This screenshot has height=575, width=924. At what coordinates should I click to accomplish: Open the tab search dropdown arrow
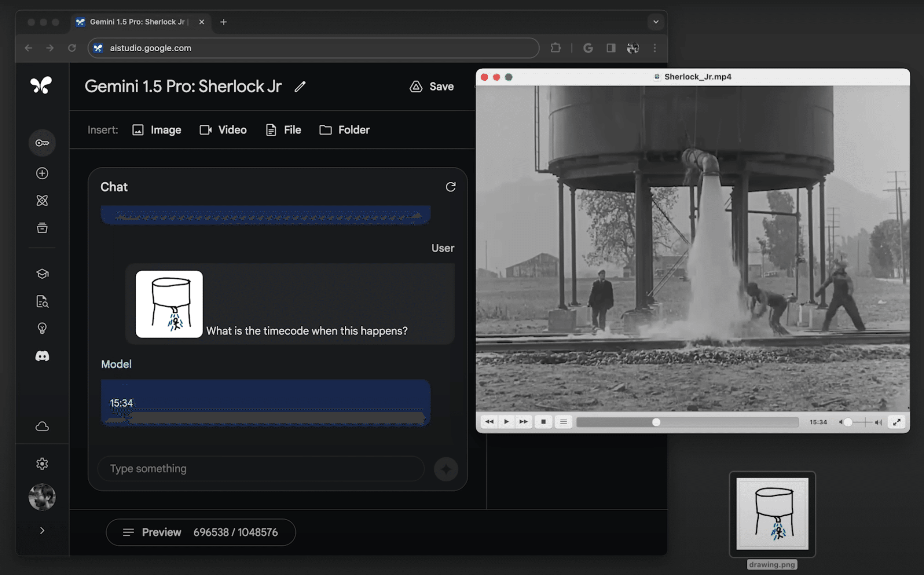(x=656, y=22)
